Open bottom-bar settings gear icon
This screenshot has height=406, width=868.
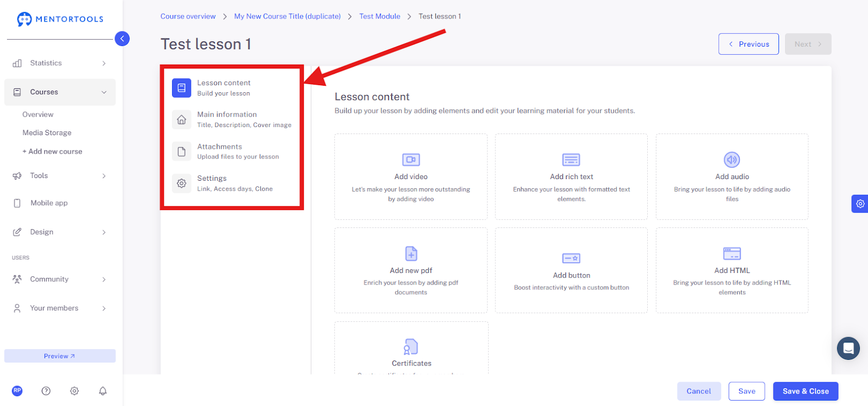74,391
